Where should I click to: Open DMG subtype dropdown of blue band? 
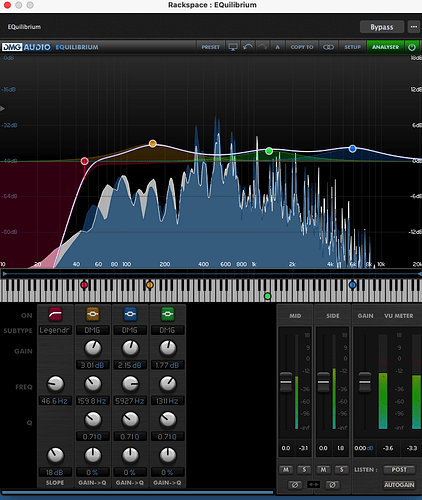click(130, 330)
